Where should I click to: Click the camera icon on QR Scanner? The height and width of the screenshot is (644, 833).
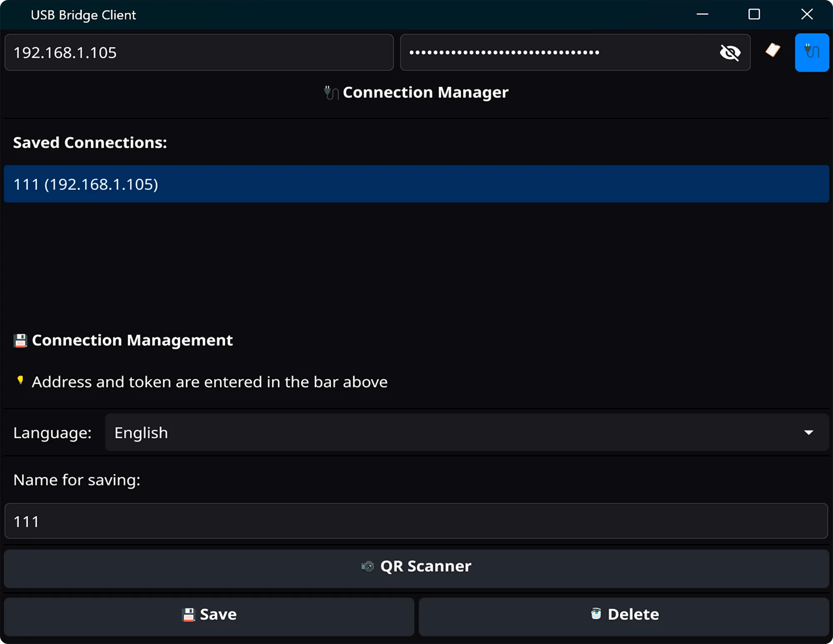tap(368, 567)
